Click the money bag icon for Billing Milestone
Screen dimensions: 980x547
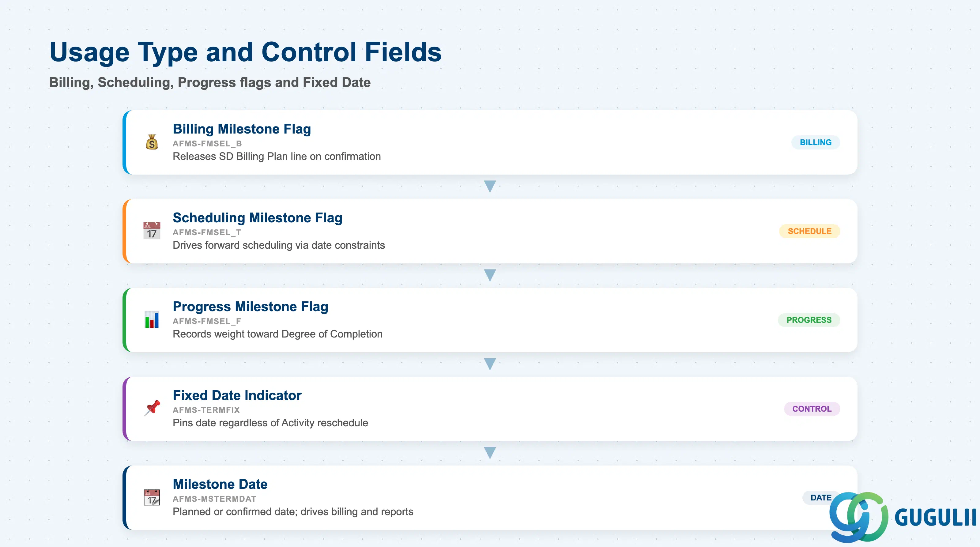pos(152,142)
